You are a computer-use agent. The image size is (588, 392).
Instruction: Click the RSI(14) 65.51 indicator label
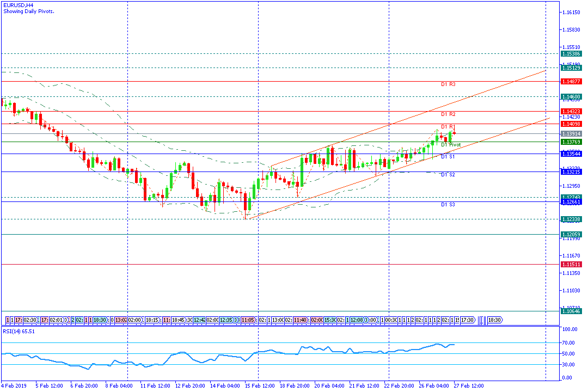coord(19,332)
